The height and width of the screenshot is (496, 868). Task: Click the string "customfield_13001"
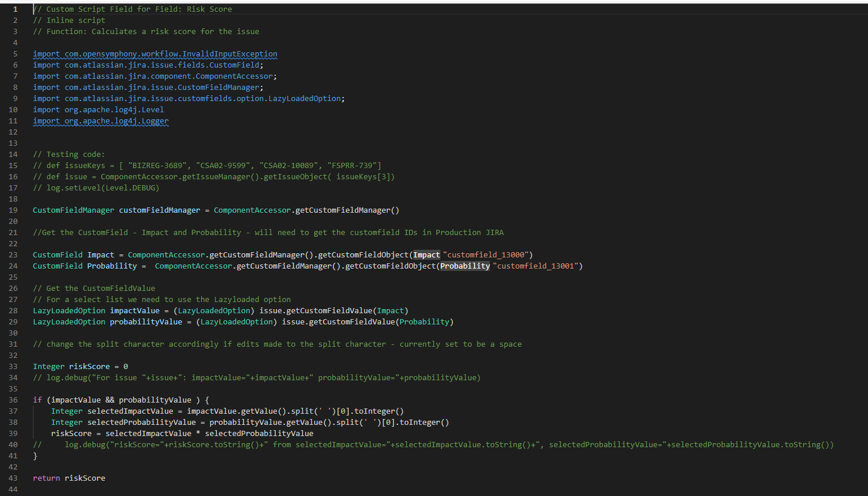[x=535, y=266]
